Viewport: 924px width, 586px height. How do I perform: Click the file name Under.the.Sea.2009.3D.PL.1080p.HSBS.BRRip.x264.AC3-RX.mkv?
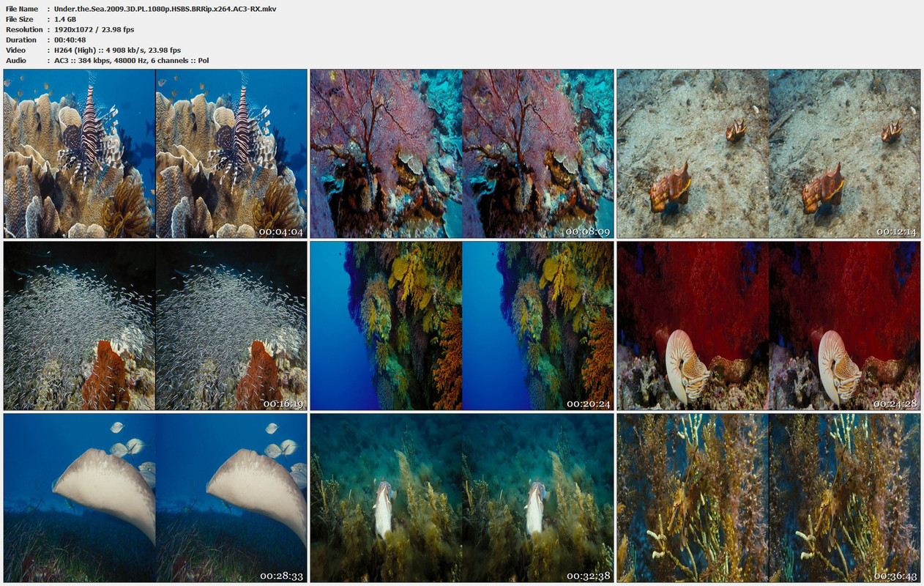coord(165,9)
